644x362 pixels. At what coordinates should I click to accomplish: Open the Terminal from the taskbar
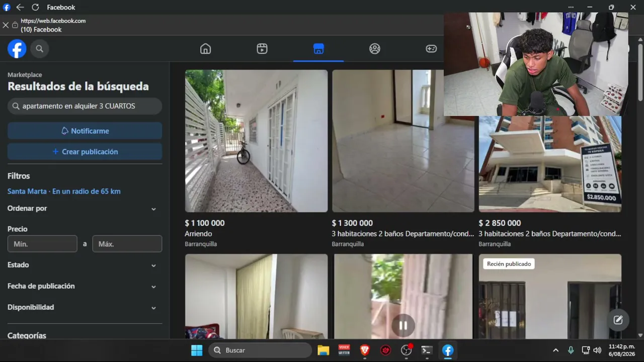coord(427,350)
